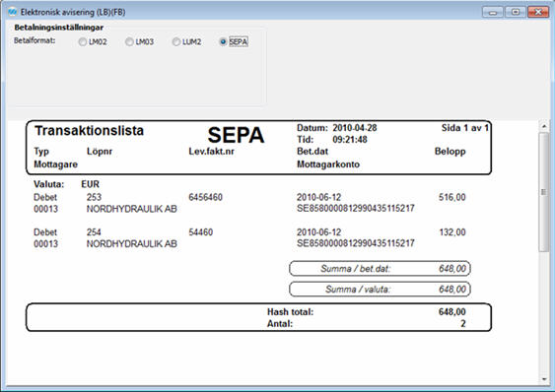
Task: Click the vertical scrollbar thumb
Action: click(544, 192)
